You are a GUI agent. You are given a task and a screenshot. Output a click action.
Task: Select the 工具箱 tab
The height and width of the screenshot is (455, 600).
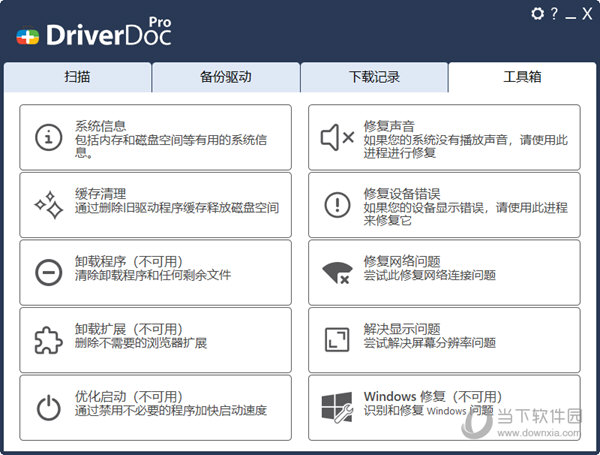(x=522, y=77)
